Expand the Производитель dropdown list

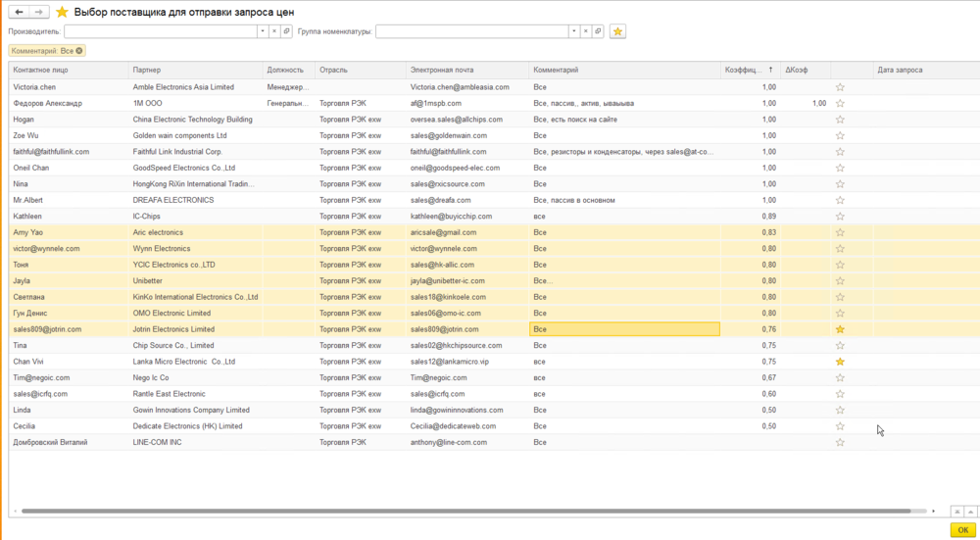click(x=262, y=31)
